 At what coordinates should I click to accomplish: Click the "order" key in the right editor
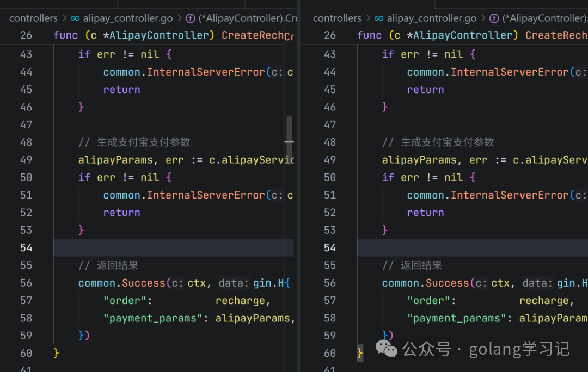point(428,300)
